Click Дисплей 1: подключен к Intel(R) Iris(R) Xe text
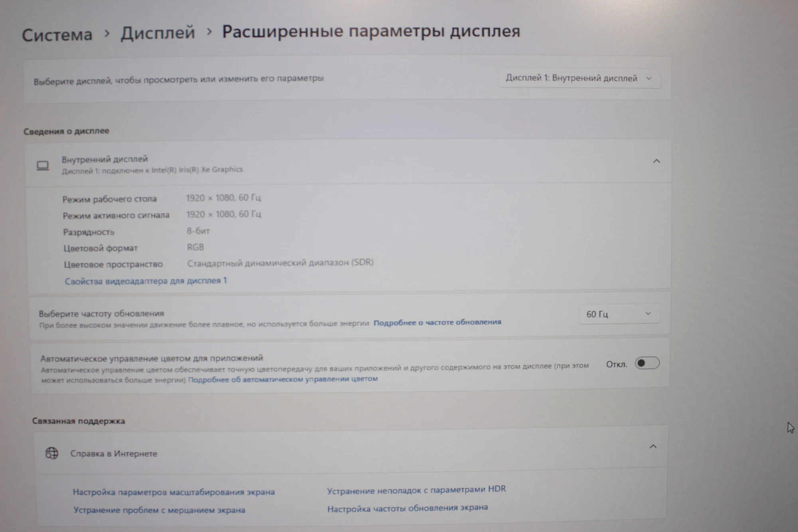The height and width of the screenshot is (532, 798). pyautogui.click(x=152, y=170)
